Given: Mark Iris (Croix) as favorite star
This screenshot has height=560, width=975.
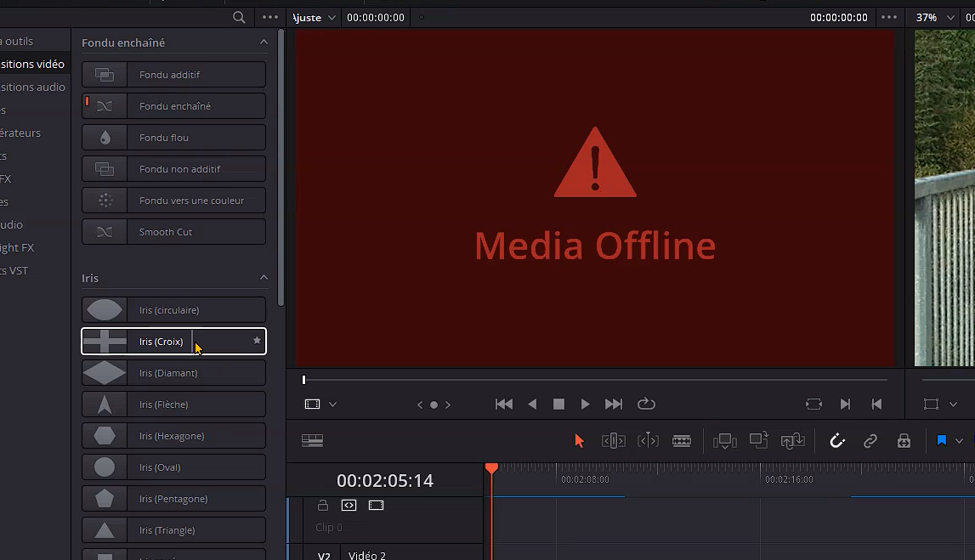Looking at the screenshot, I should pos(257,341).
